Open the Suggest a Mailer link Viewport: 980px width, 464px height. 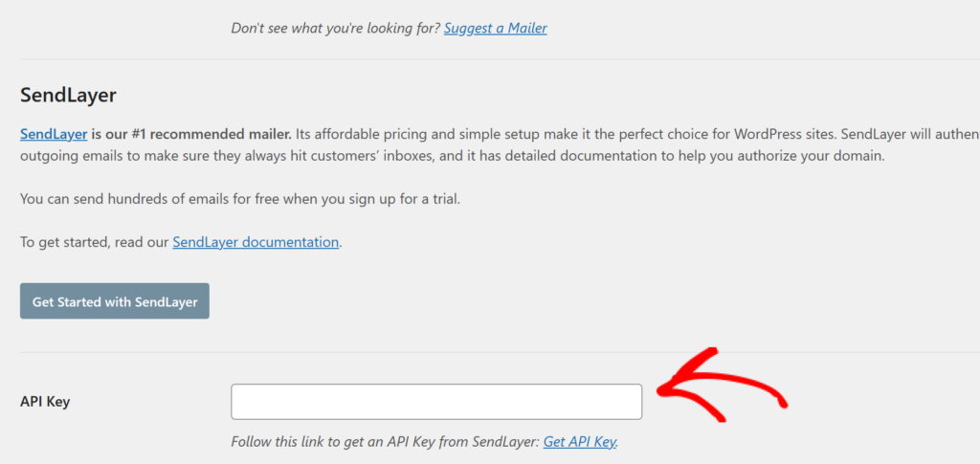(495, 29)
